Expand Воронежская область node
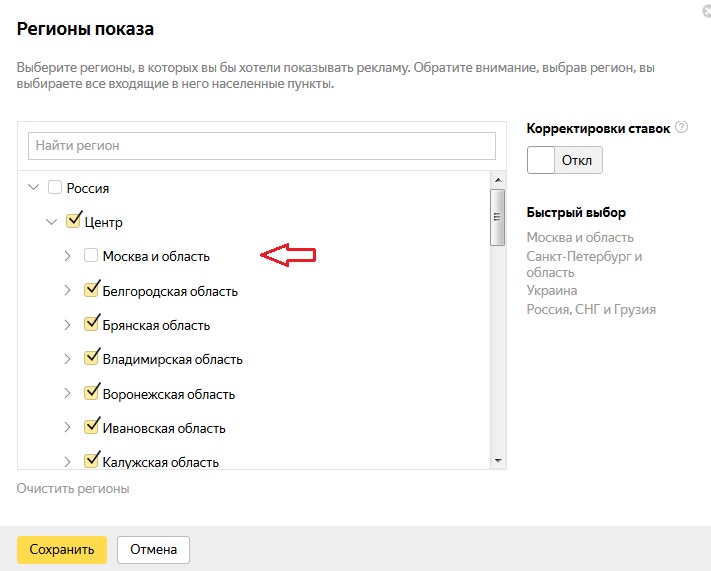 [x=67, y=393]
